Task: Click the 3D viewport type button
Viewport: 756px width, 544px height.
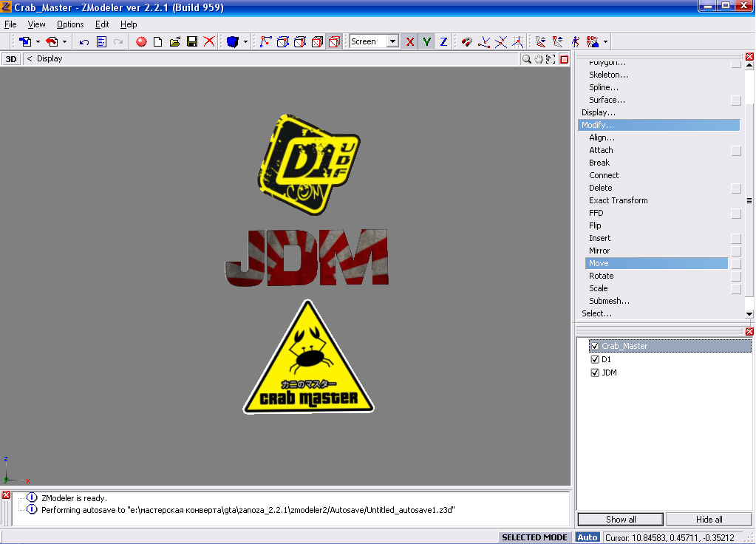Action: pos(10,59)
